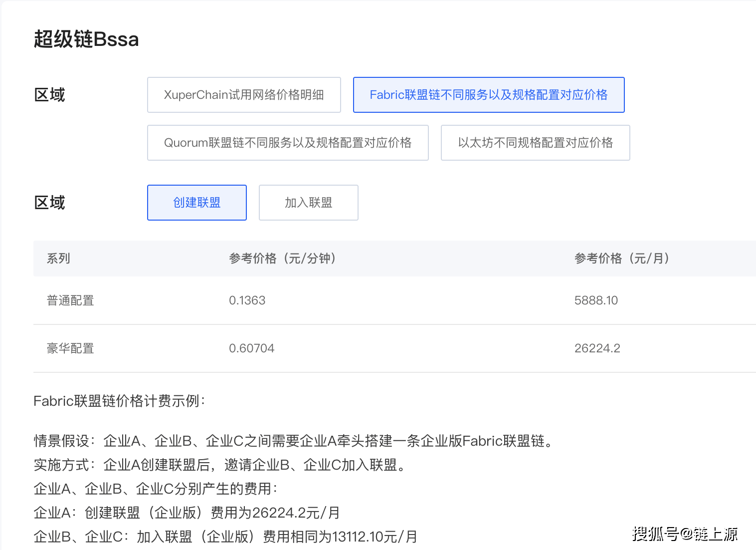This screenshot has height=550, width=756.
Task: Click the 0.1363 per-minute price cell
Action: tap(247, 300)
